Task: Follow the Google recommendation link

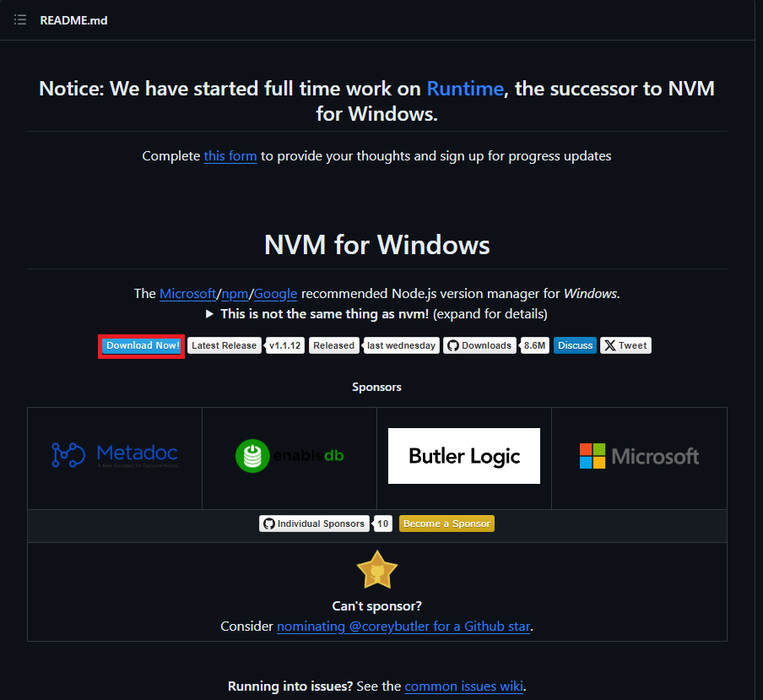Action: [x=275, y=294]
